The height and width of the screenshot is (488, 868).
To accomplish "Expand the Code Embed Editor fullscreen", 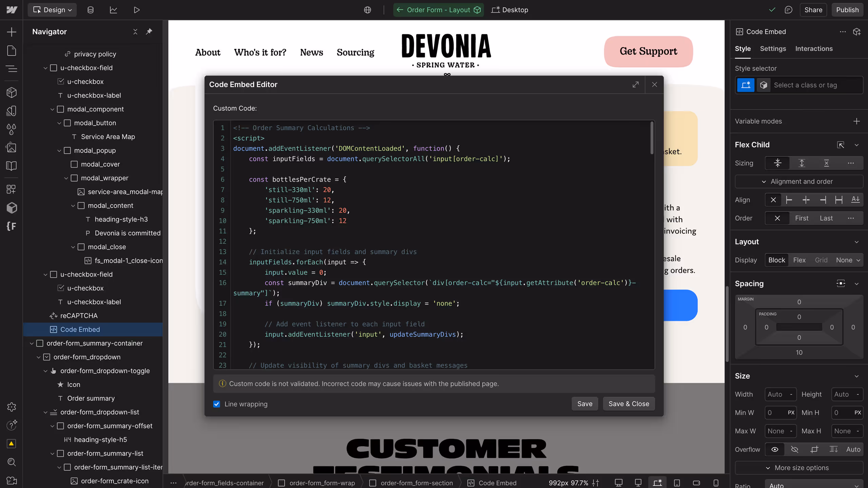I will (635, 84).
